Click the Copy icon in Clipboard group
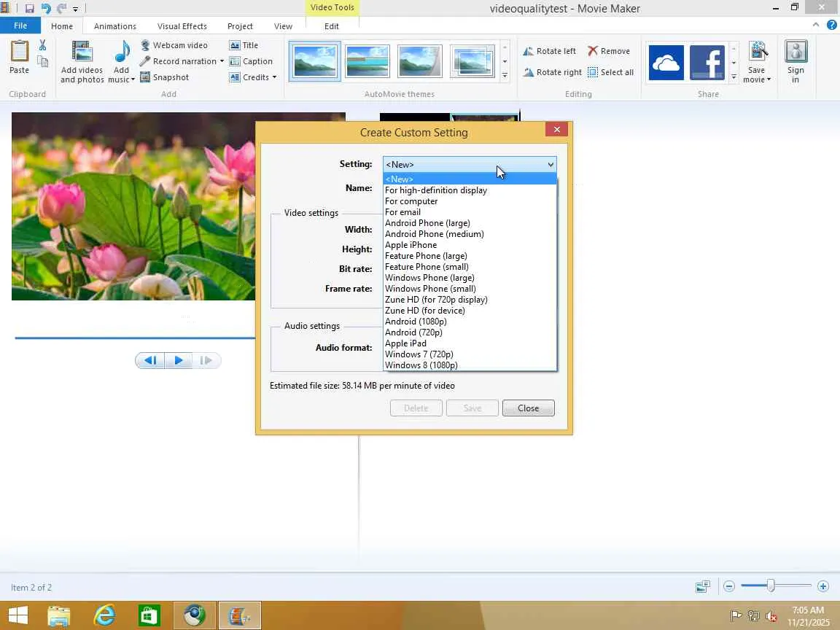Image resolution: width=840 pixels, height=630 pixels. [x=42, y=61]
